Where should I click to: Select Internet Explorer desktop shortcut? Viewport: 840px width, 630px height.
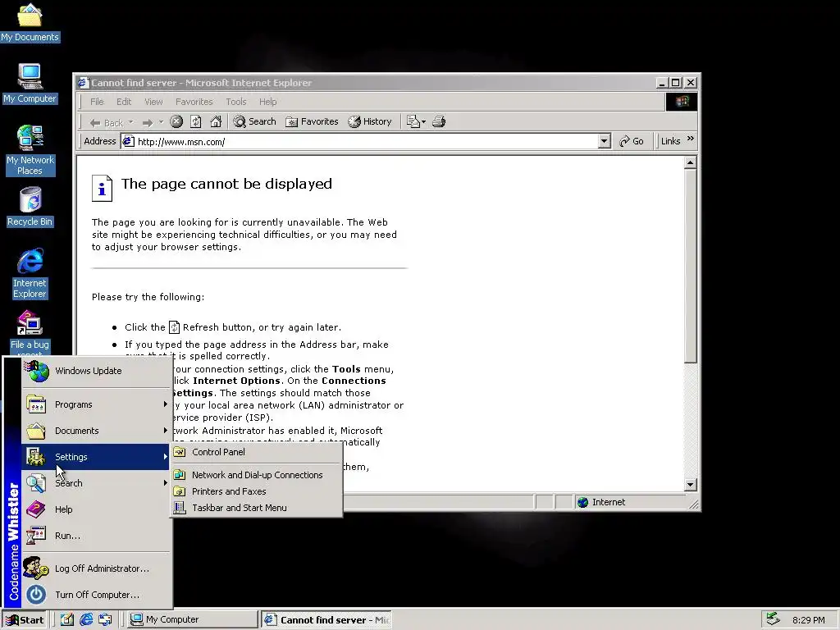pos(30,273)
